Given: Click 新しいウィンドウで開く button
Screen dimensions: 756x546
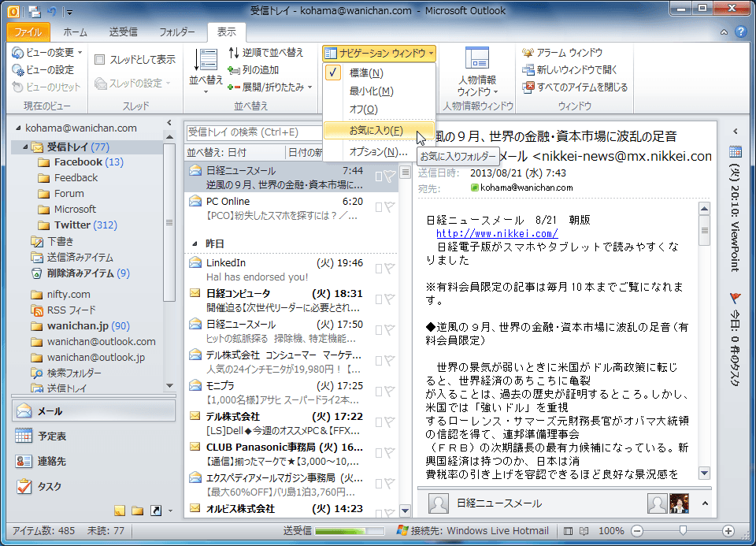Looking at the screenshot, I should pos(570,70).
